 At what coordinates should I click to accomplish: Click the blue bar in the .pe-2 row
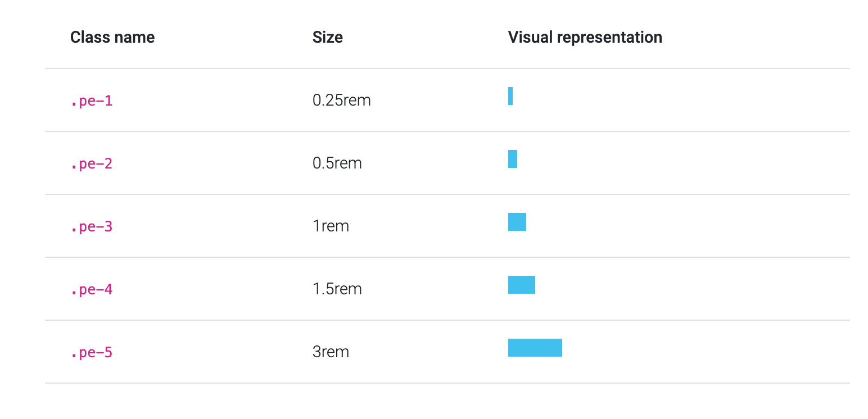click(x=513, y=159)
